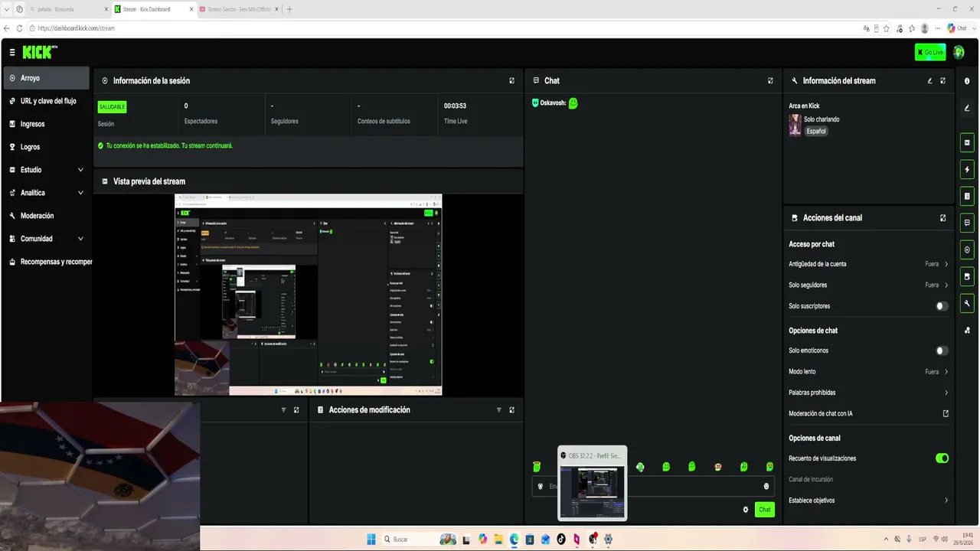Image resolution: width=980 pixels, height=551 pixels.
Task: Open the info icon in right rail
Action: coord(967,81)
